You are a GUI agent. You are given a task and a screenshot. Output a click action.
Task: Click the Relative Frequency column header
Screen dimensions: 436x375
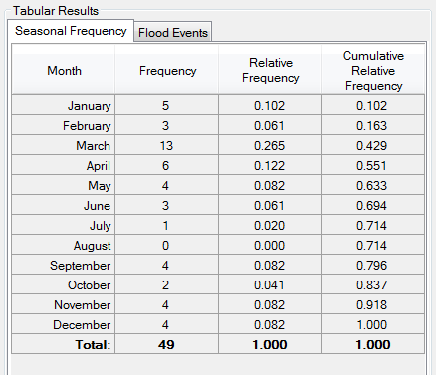[270, 70]
